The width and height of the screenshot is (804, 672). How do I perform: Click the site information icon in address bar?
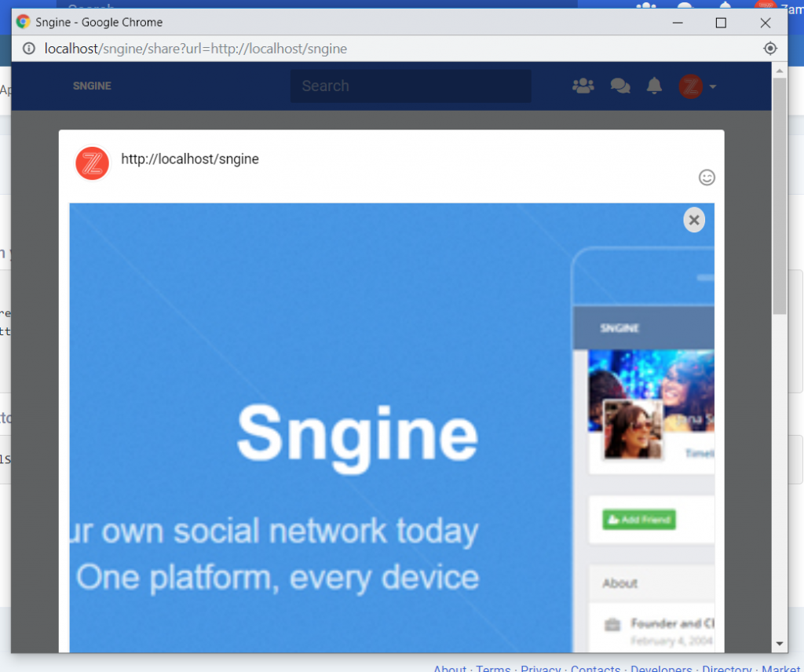(29, 49)
